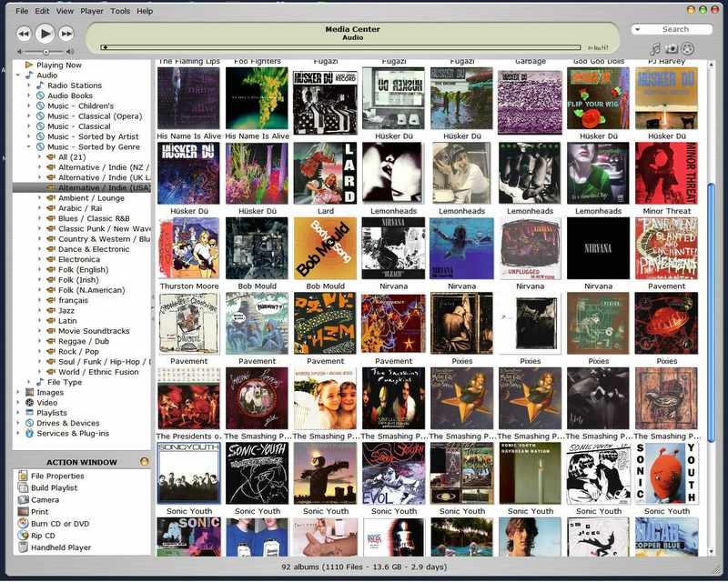Select the Audio Books node
This screenshot has width=728, height=582.
70,95
